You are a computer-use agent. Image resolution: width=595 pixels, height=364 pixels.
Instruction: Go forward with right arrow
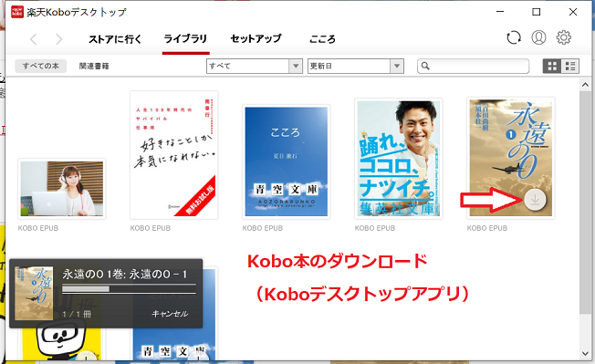(x=58, y=39)
